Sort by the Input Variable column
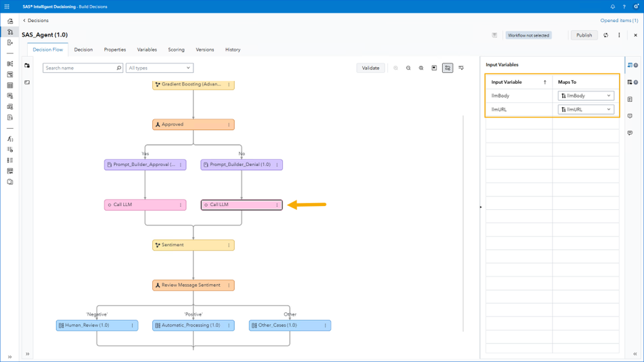Screen dimensions: 644x362 [x=518, y=82]
